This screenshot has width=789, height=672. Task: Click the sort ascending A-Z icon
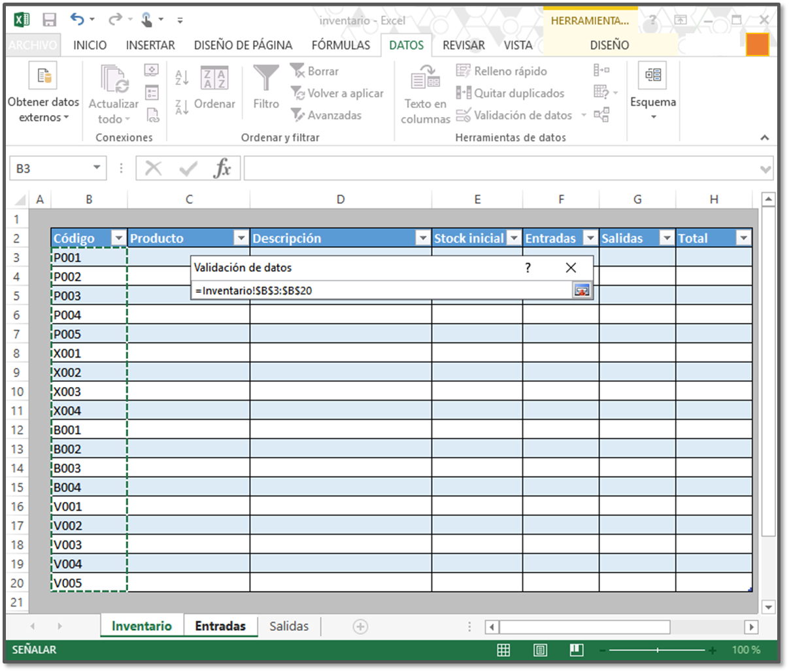click(182, 77)
